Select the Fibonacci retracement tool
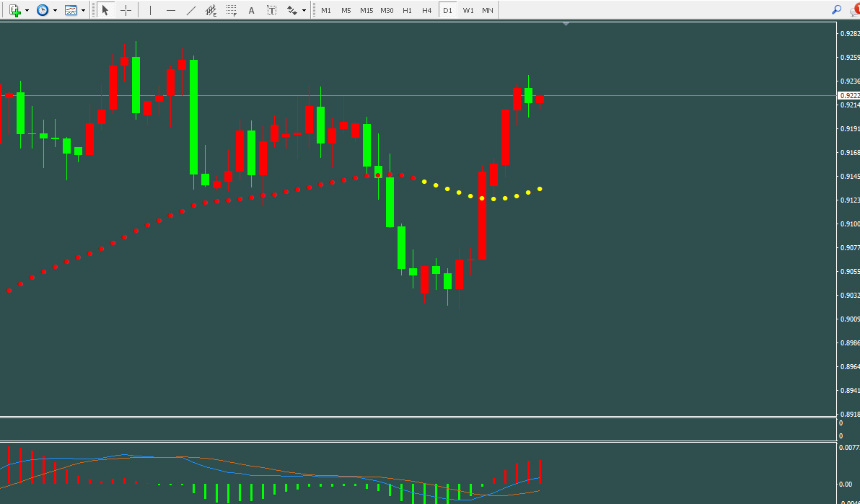 (232, 10)
